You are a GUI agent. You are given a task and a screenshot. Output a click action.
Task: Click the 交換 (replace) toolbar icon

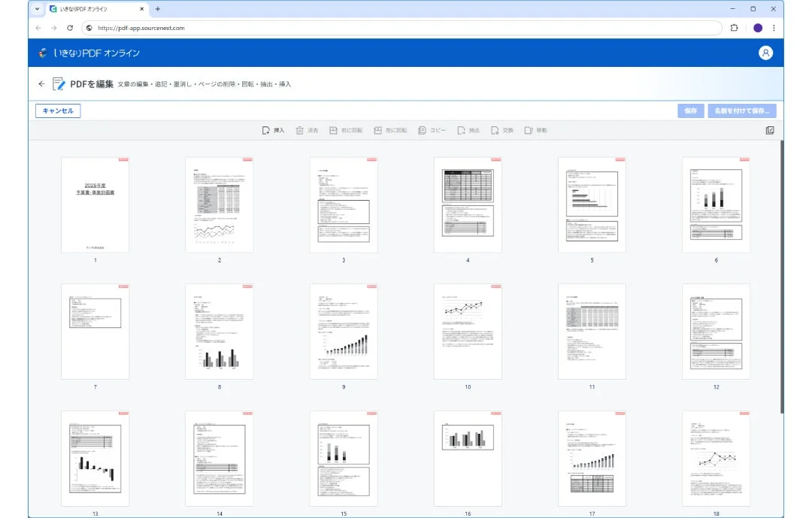(x=495, y=131)
